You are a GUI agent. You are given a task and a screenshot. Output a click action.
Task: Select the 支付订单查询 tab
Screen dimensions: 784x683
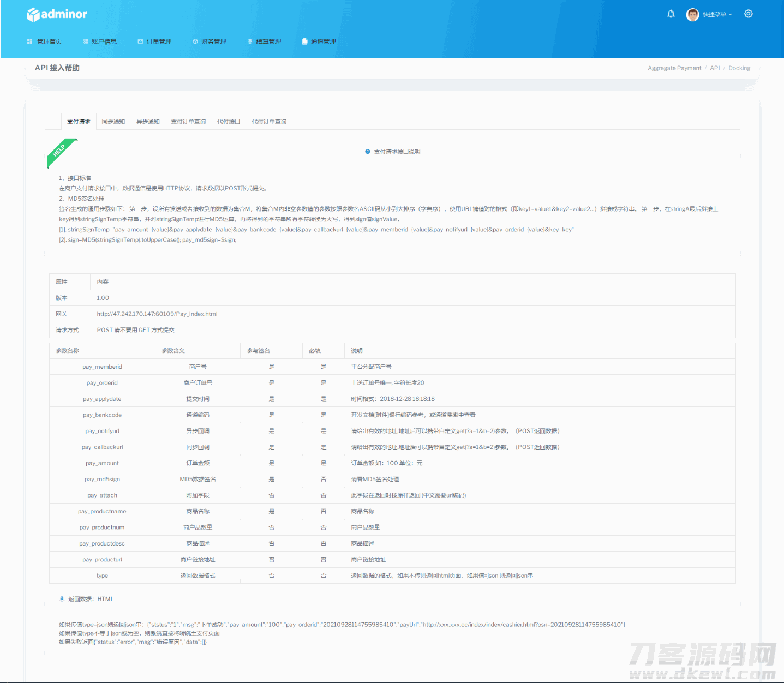[x=188, y=122]
